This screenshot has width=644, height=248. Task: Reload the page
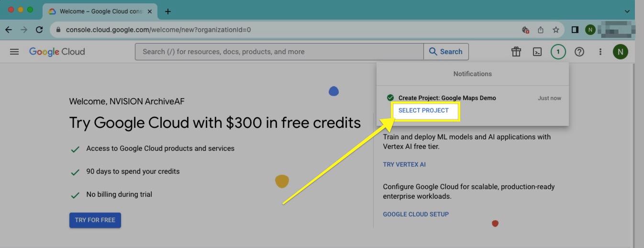pos(39,30)
